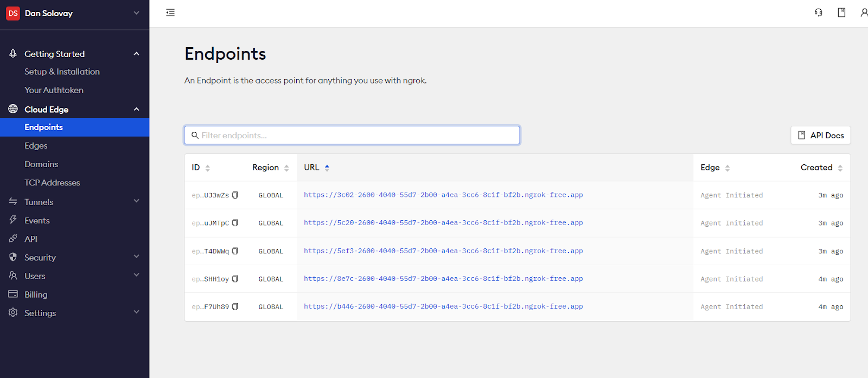Focus the Filter endpoints search field
The image size is (868, 378).
pos(352,135)
